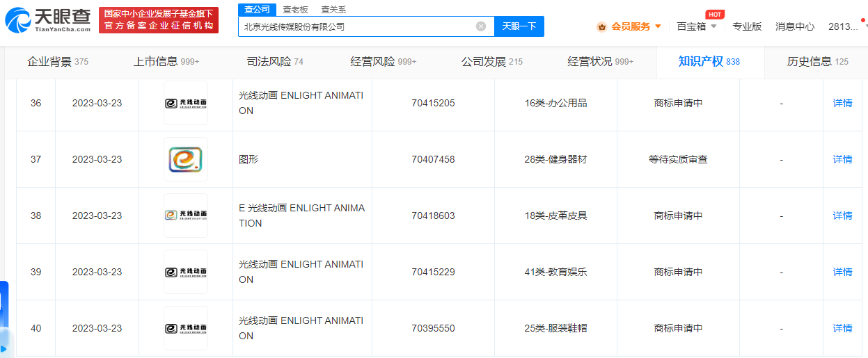Click the red official credit agency banner
This screenshot has height=358, width=868.
pyautogui.click(x=158, y=20)
